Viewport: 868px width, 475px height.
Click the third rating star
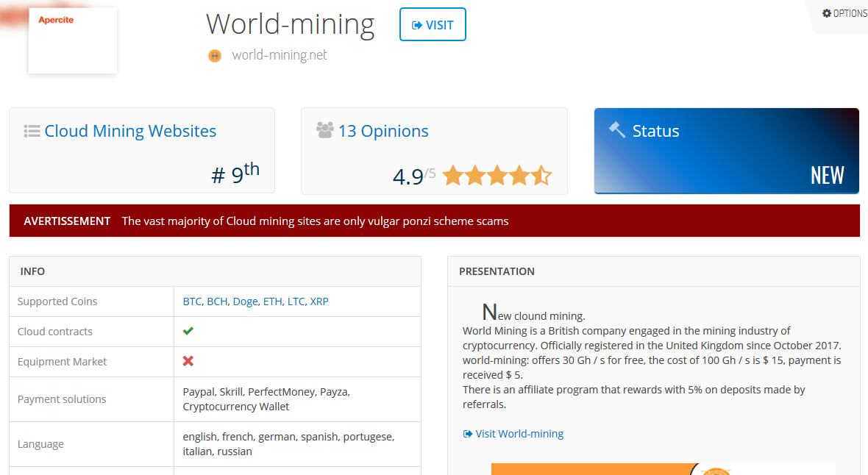coord(497,176)
